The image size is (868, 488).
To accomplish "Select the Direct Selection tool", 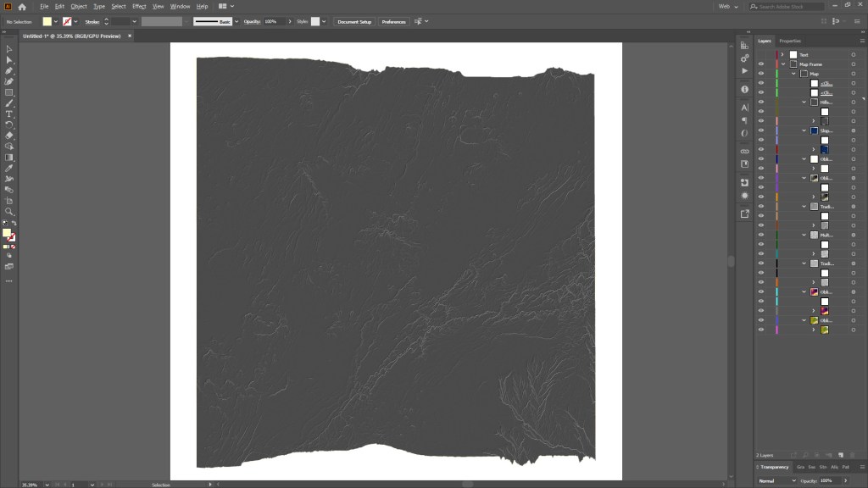I will [10, 58].
